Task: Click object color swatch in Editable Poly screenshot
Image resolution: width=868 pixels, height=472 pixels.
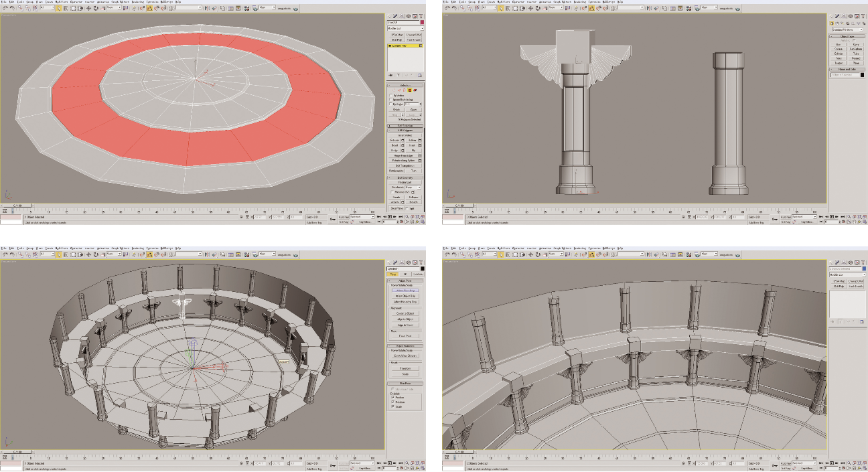Action: [422, 22]
